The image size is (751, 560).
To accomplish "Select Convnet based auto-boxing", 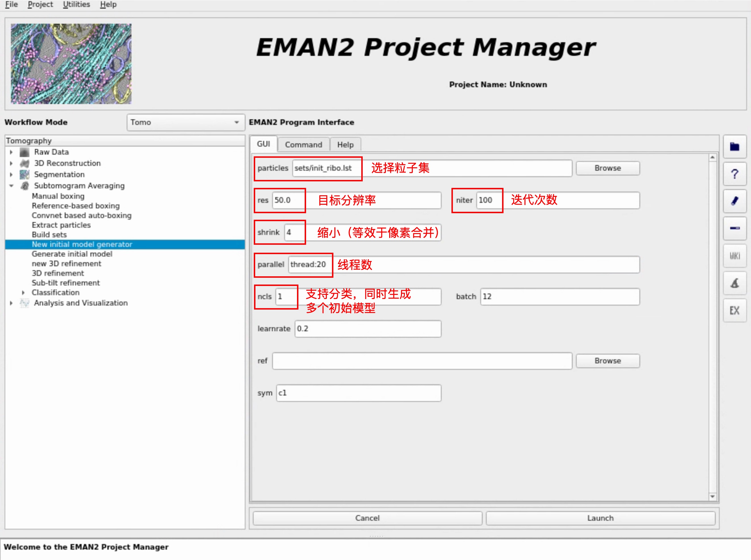I will [x=81, y=215].
